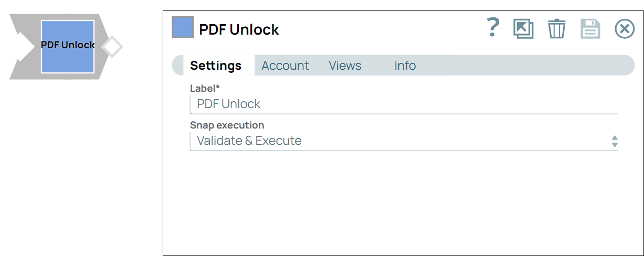Click the Snap execution up-down arrows
644x256 pixels.
coord(615,141)
